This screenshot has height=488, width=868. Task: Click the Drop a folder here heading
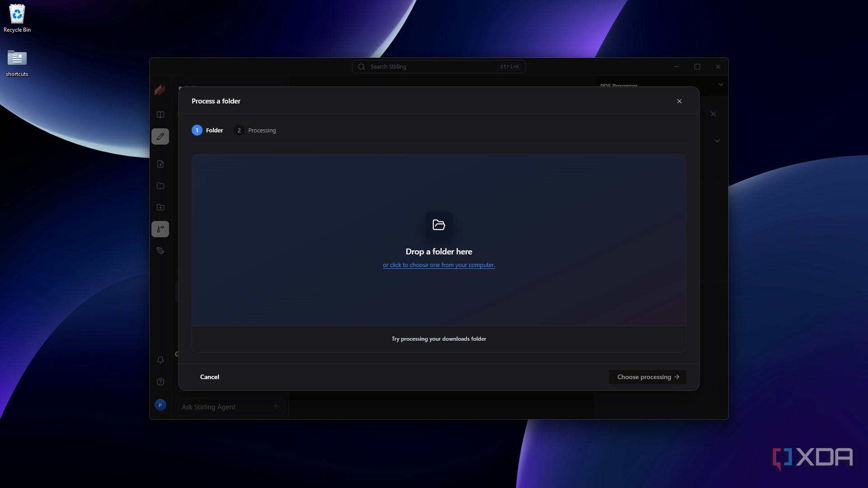(439, 252)
